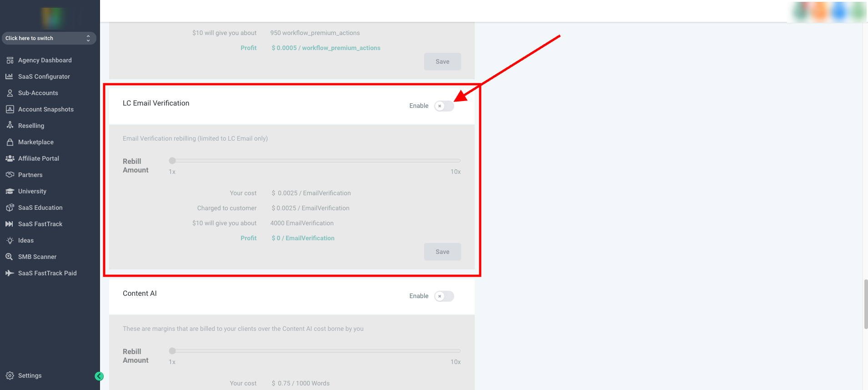
Task: Open University menu item
Action: pyautogui.click(x=32, y=191)
